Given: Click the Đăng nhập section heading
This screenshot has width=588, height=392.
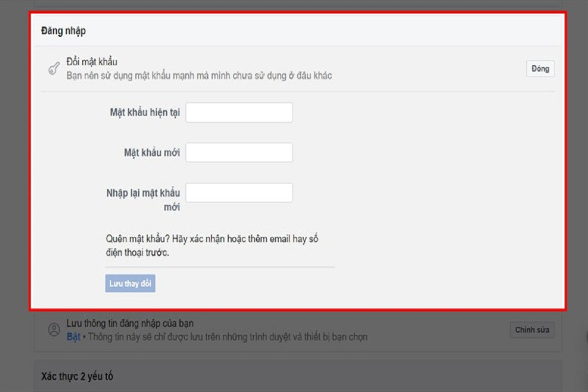Looking at the screenshot, I should pyautogui.click(x=63, y=31).
